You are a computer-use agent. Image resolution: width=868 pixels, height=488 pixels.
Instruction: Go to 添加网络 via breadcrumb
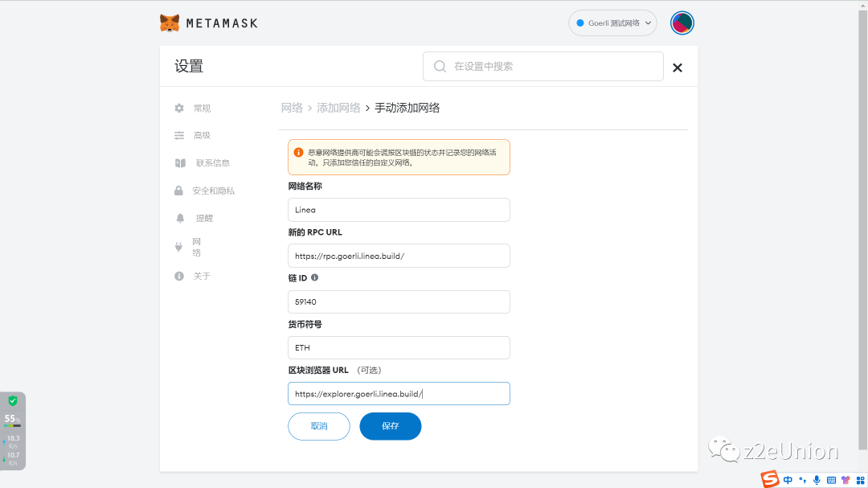(338, 107)
